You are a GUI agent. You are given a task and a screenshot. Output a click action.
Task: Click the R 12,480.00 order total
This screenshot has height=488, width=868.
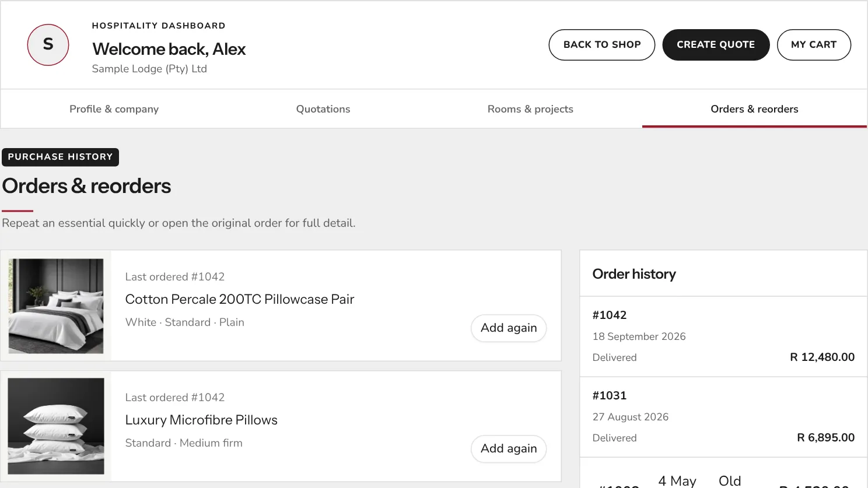point(822,357)
